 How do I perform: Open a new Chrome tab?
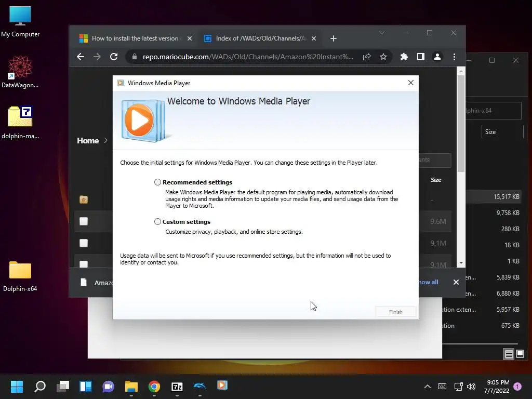334,38
